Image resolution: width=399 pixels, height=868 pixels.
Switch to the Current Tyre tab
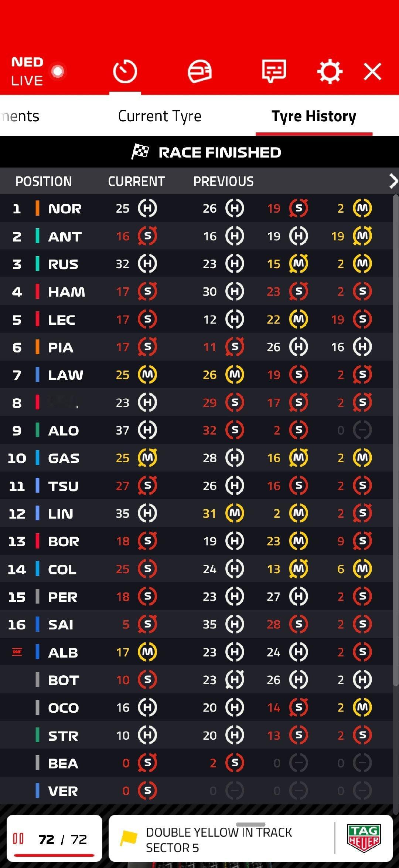point(160,116)
